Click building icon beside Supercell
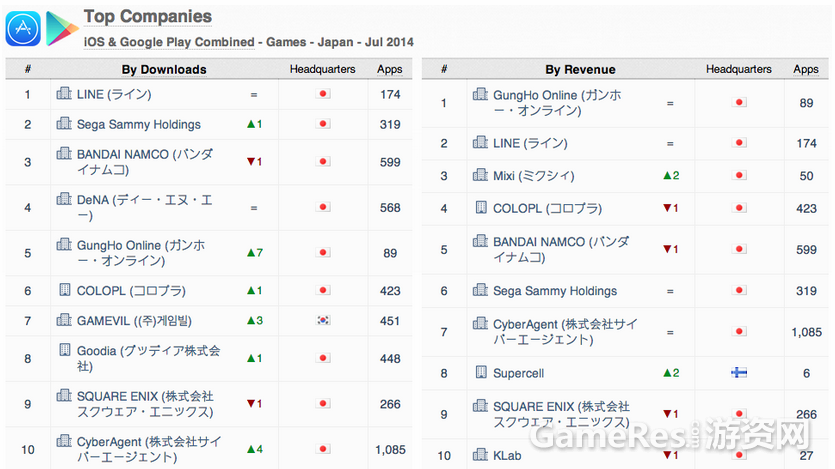Image resolution: width=835 pixels, height=469 pixels. 481,372
